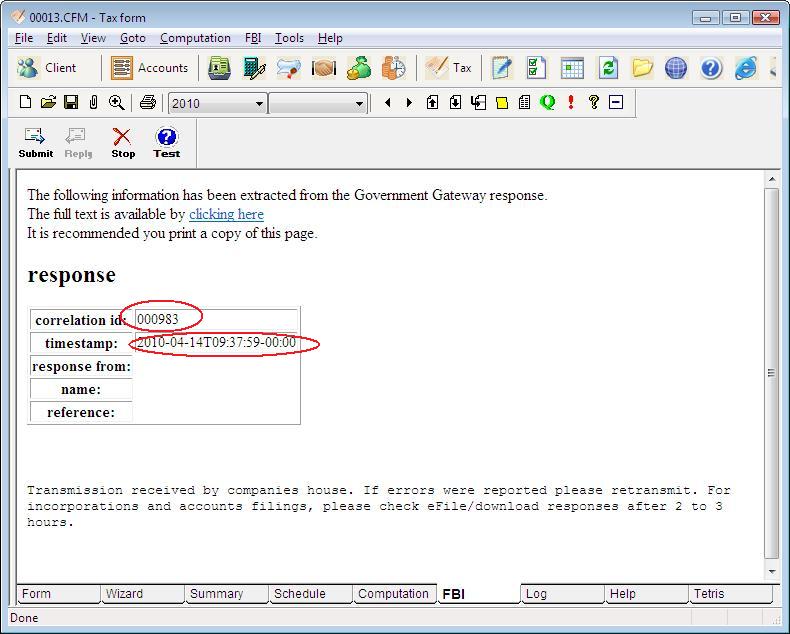Open the yellow folder icon in top toolbar
Image resolution: width=790 pixels, height=634 pixels.
tap(642, 68)
